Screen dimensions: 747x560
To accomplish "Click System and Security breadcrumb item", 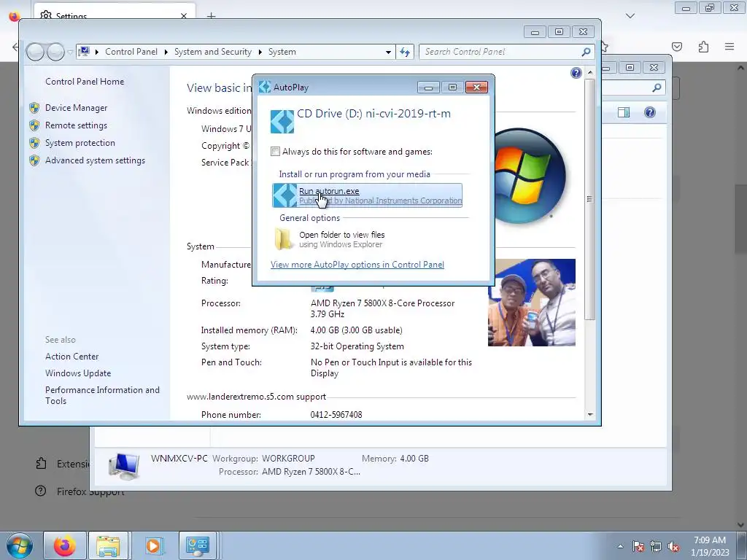I will (213, 52).
